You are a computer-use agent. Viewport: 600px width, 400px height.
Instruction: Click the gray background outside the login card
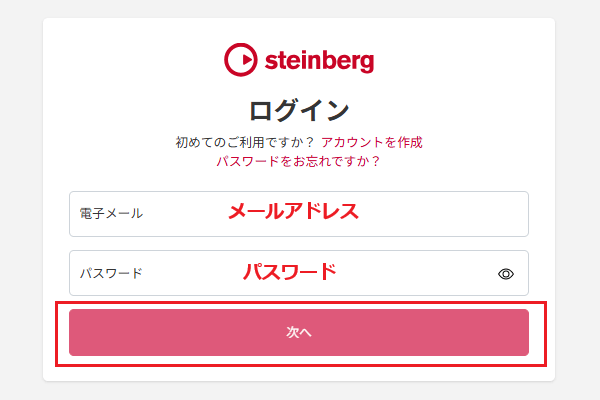click(20, 200)
